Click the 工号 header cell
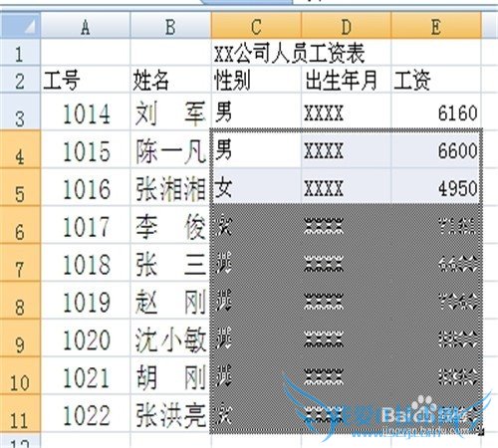The width and height of the screenshot is (498, 448). click(x=86, y=80)
